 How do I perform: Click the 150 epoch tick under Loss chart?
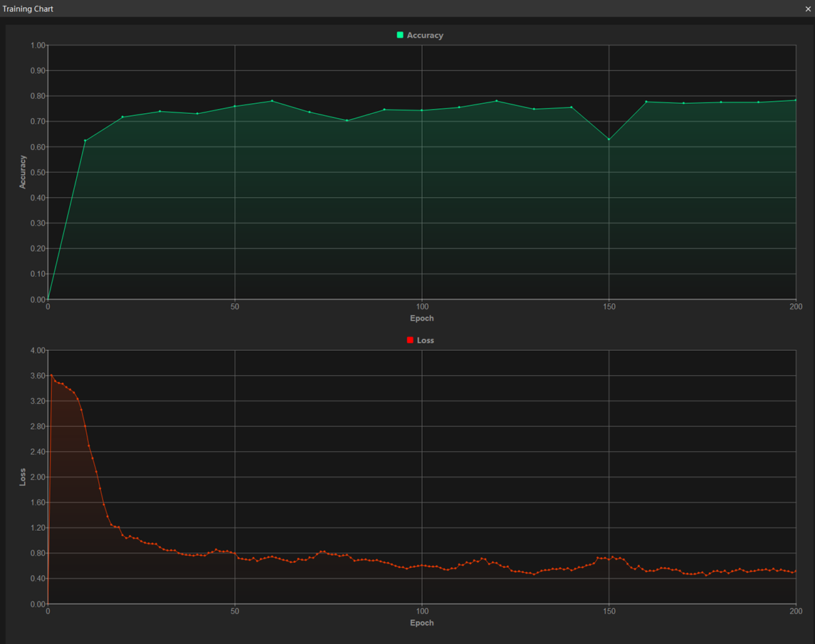[x=609, y=611]
